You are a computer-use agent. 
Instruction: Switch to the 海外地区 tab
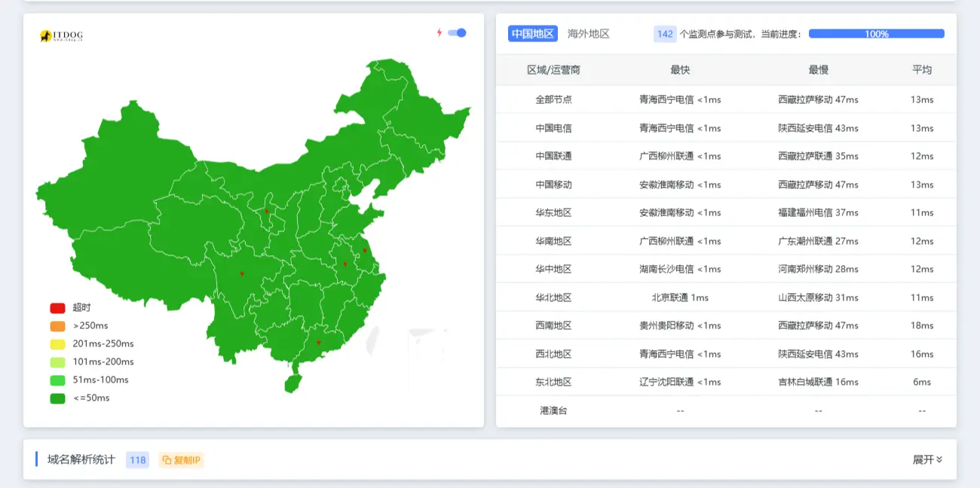587,33
